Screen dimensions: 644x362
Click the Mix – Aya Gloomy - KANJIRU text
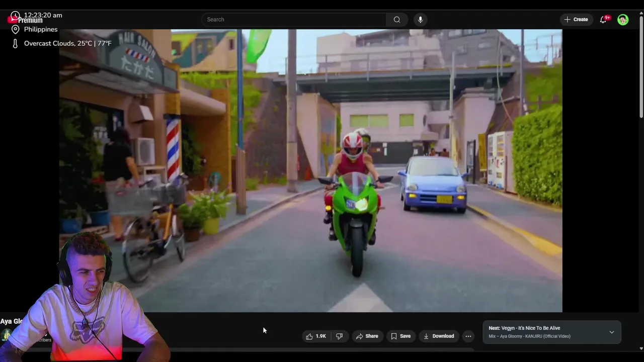pos(529,336)
